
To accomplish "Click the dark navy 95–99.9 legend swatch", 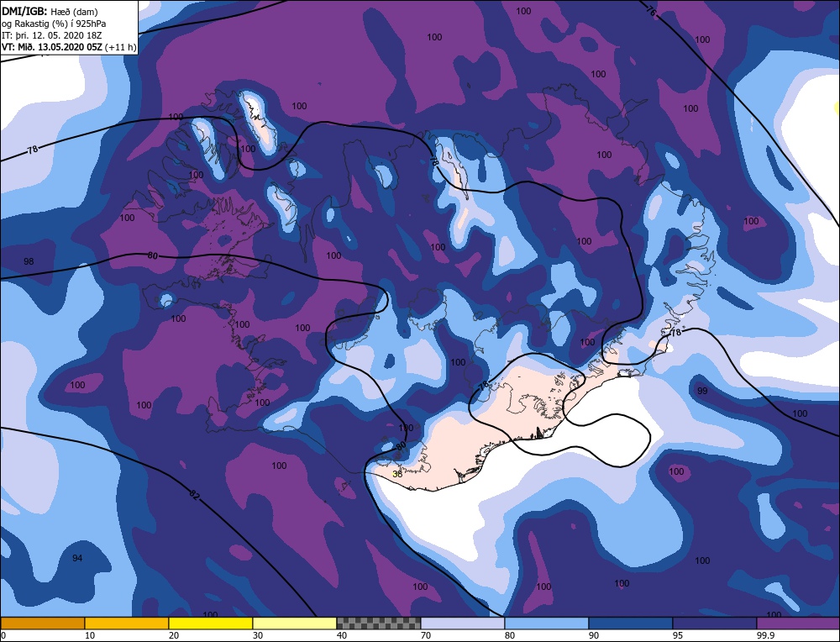I will [715, 624].
